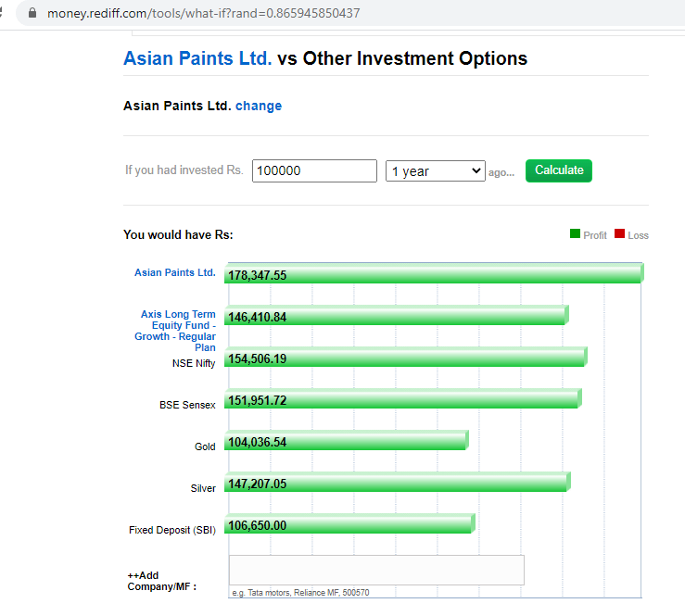Image resolution: width=685 pixels, height=616 pixels.
Task: Select the Silver 147,207.05 bar
Action: point(398,482)
